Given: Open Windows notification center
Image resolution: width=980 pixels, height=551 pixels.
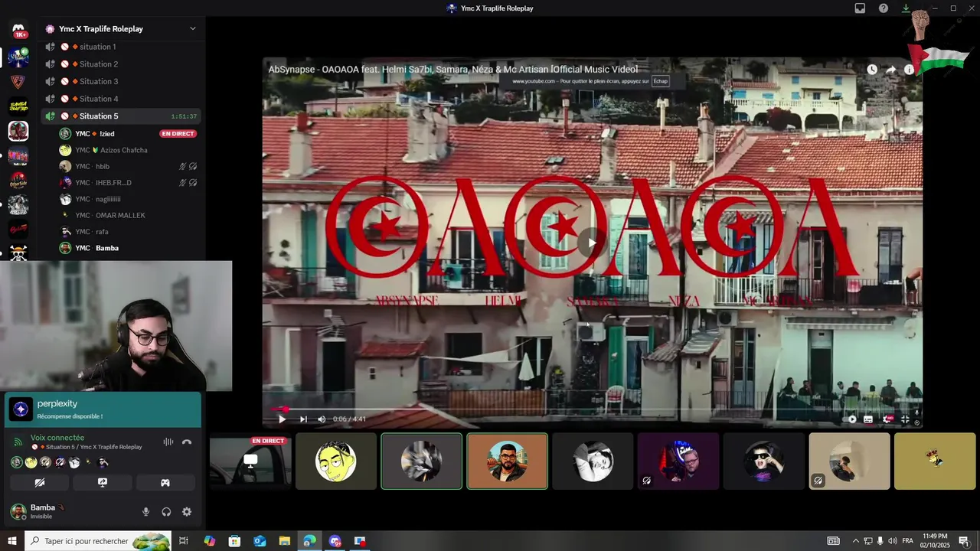Looking at the screenshot, I should (964, 541).
